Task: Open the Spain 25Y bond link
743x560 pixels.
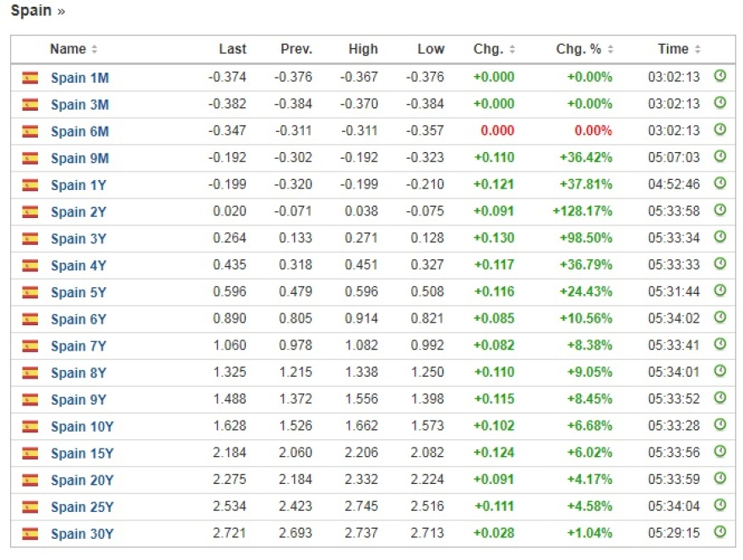Action: point(82,507)
